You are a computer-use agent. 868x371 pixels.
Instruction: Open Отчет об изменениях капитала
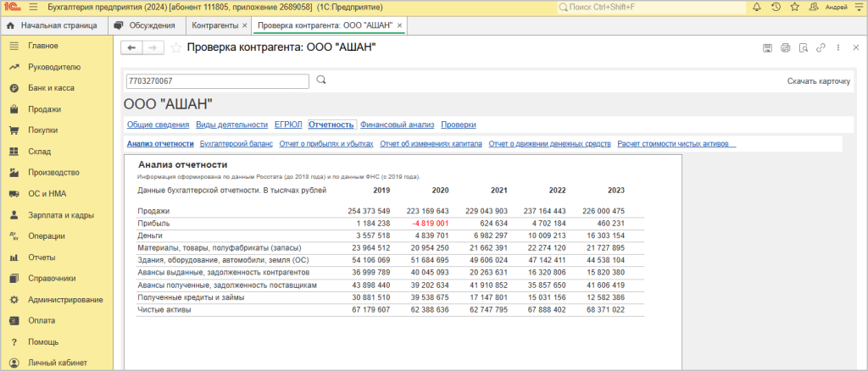(x=431, y=144)
